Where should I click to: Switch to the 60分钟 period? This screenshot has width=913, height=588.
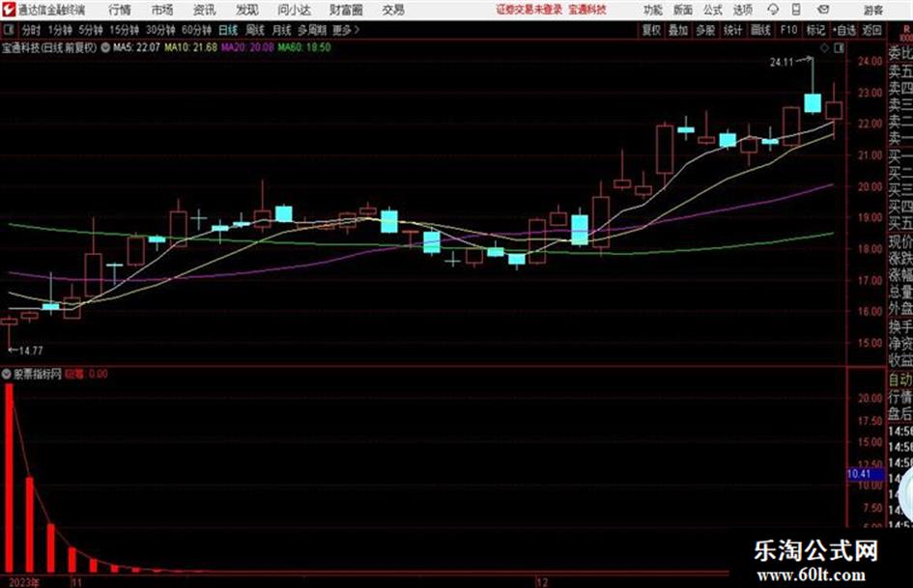[x=196, y=30]
